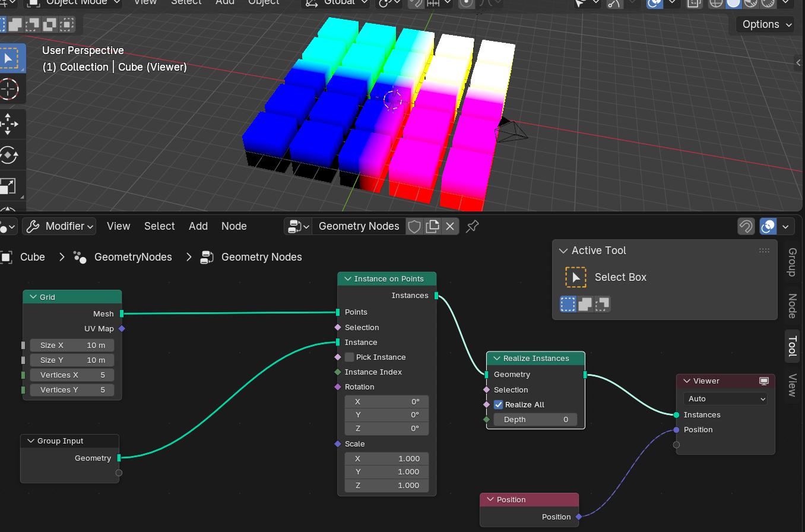Collapse the Group Input node
This screenshot has width=805, height=532.
[x=30, y=441]
